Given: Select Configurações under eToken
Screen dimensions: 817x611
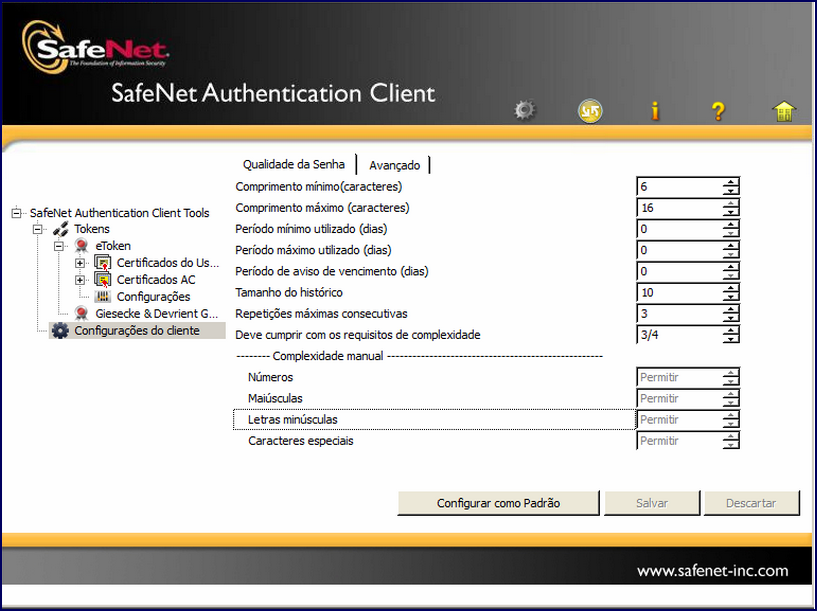Looking at the screenshot, I should point(153,296).
